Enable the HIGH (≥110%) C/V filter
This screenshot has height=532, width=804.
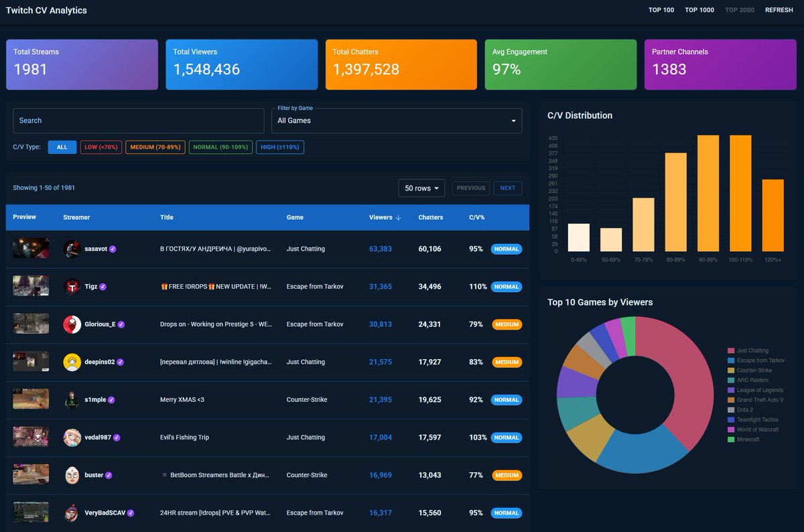click(x=280, y=147)
